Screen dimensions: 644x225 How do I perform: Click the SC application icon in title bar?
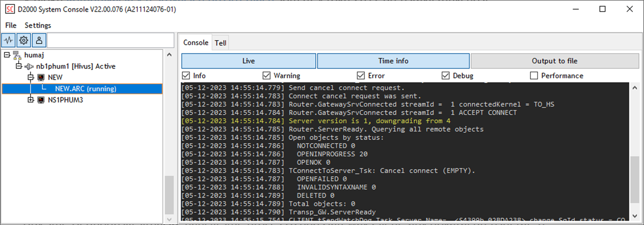tap(10, 9)
